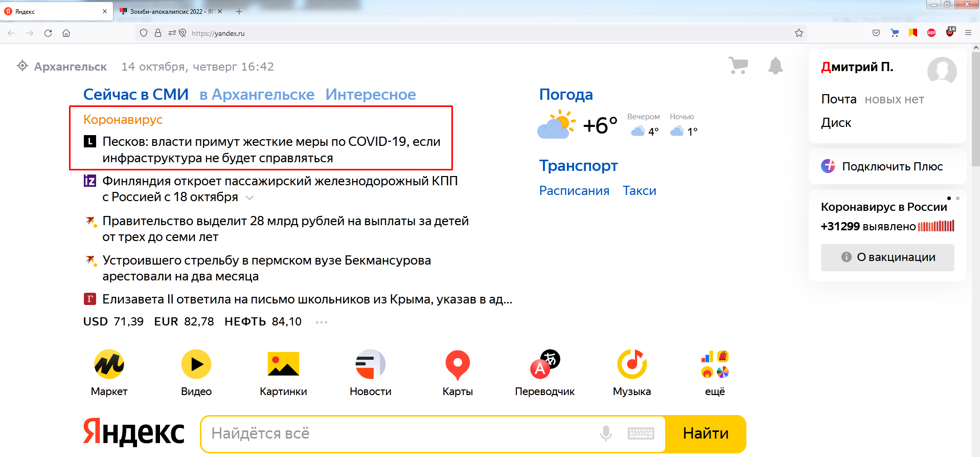Click the microphone voice search icon
This screenshot has height=457, width=980.
606,433
